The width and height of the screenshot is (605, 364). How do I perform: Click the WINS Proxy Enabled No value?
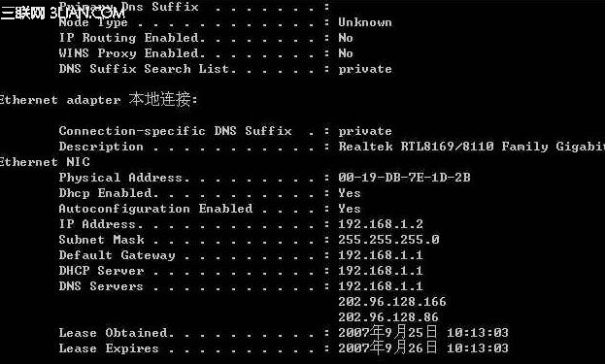tap(346, 53)
